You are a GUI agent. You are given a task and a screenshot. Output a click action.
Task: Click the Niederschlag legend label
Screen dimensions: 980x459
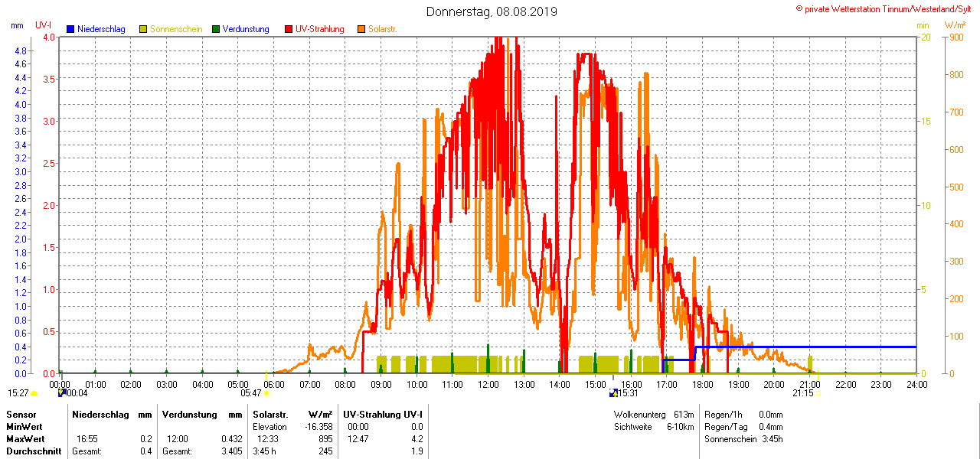tap(101, 29)
